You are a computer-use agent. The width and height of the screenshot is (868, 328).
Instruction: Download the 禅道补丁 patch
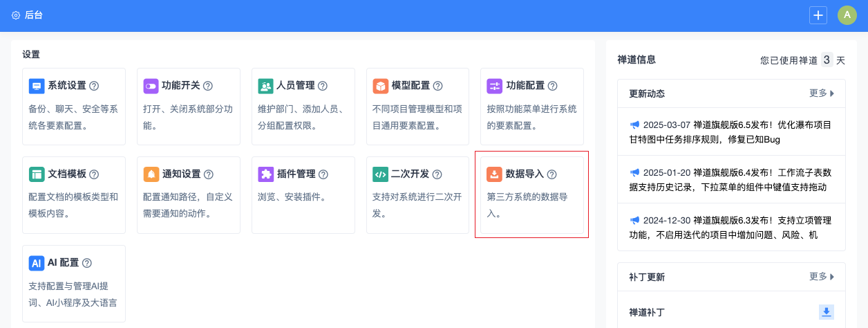[x=826, y=312]
